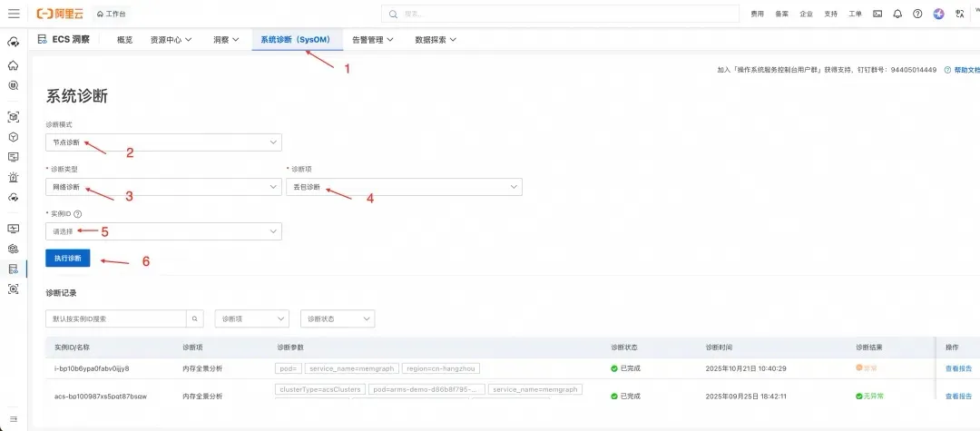Viewport: 980px width, 431px height.
Task: Open the 费用 menu
Action: 757,14
